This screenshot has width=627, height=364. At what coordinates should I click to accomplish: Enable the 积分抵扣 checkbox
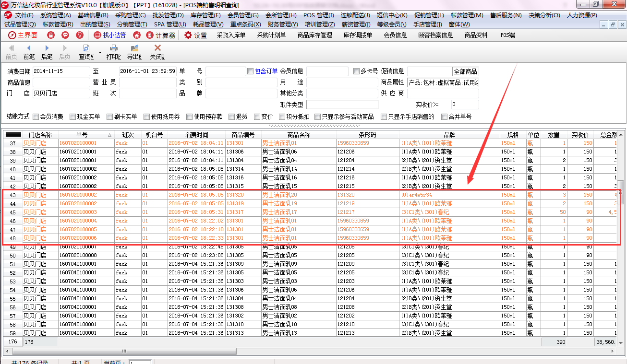(x=282, y=117)
